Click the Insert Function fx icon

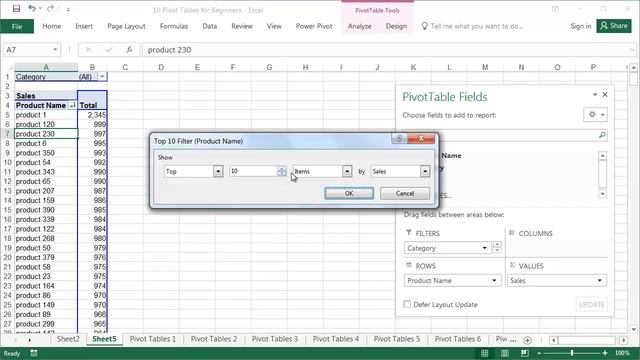pos(129,50)
